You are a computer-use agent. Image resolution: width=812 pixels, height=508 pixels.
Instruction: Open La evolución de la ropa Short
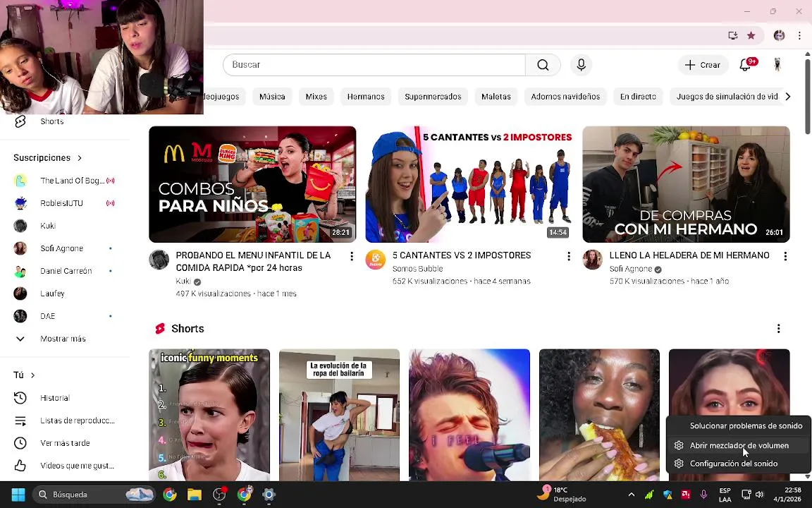click(x=339, y=415)
